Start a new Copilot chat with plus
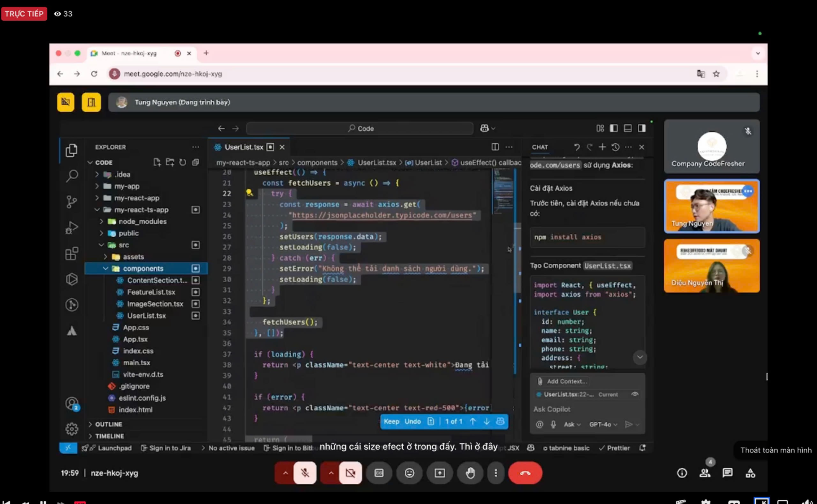The width and height of the screenshot is (817, 504). [x=602, y=147]
